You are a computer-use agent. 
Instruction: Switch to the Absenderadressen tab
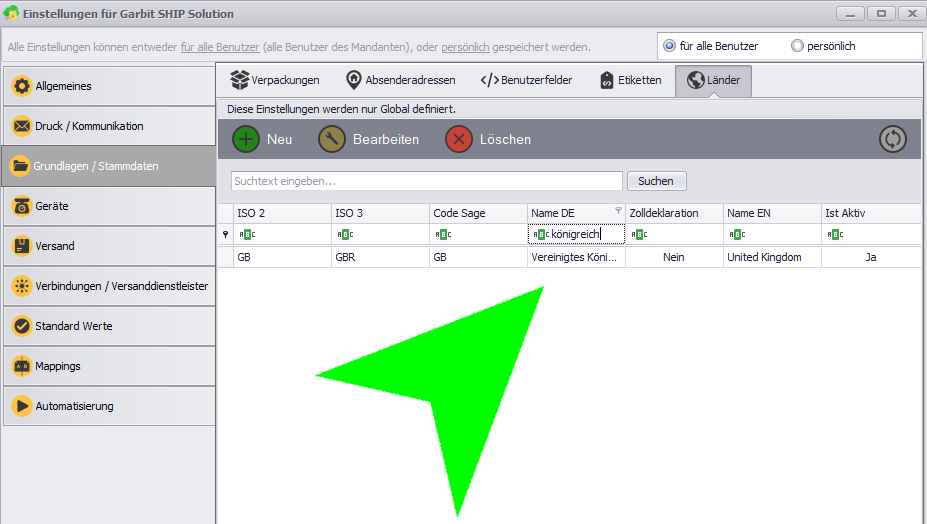pyautogui.click(x=401, y=80)
